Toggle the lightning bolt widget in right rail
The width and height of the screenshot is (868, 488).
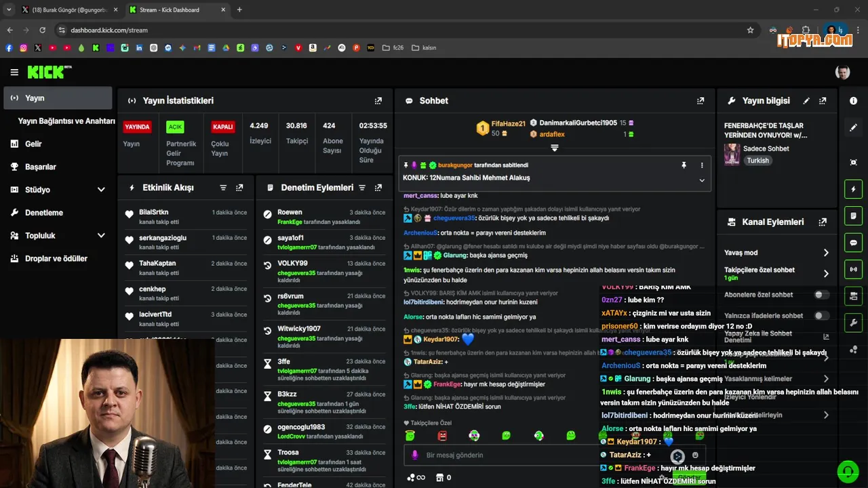pos(853,189)
